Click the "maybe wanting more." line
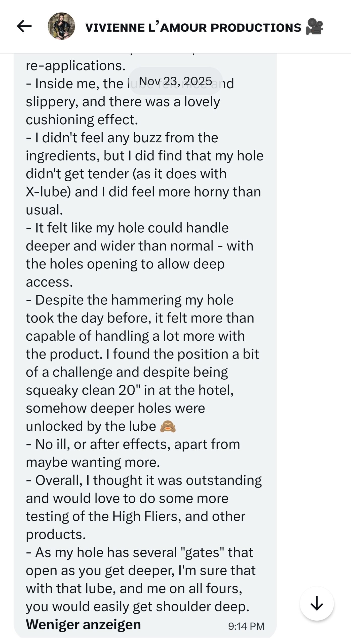The height and width of the screenshot is (644, 351). (93, 462)
